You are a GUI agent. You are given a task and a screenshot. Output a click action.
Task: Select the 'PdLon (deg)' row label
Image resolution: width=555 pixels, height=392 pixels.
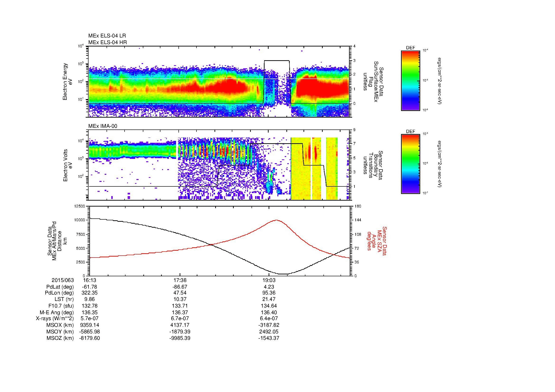pos(60,293)
